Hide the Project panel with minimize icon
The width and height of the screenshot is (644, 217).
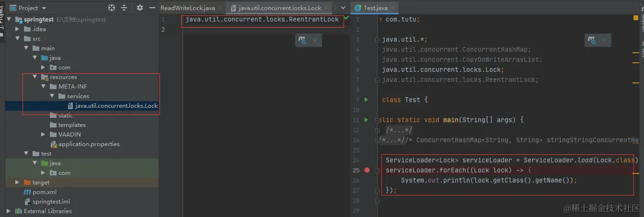pos(152,8)
